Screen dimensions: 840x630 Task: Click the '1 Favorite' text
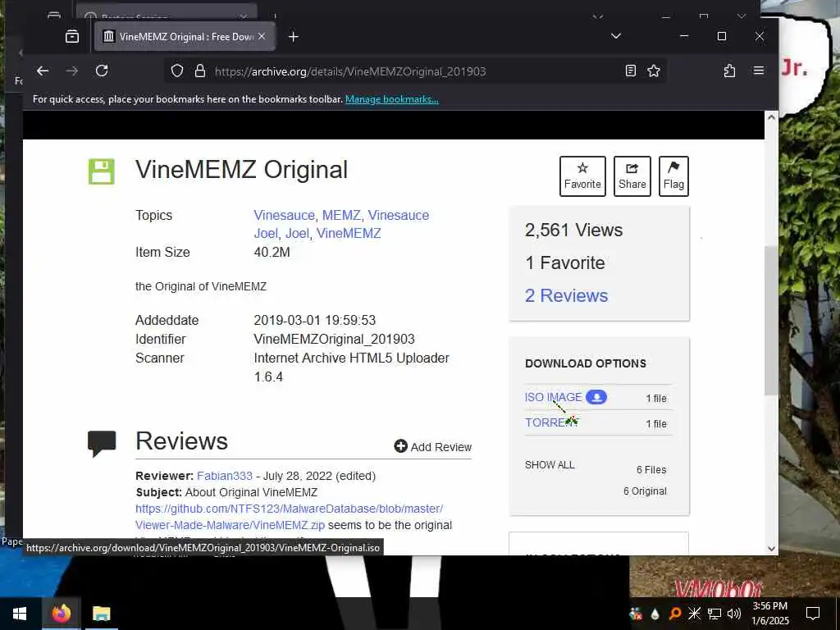click(x=565, y=263)
